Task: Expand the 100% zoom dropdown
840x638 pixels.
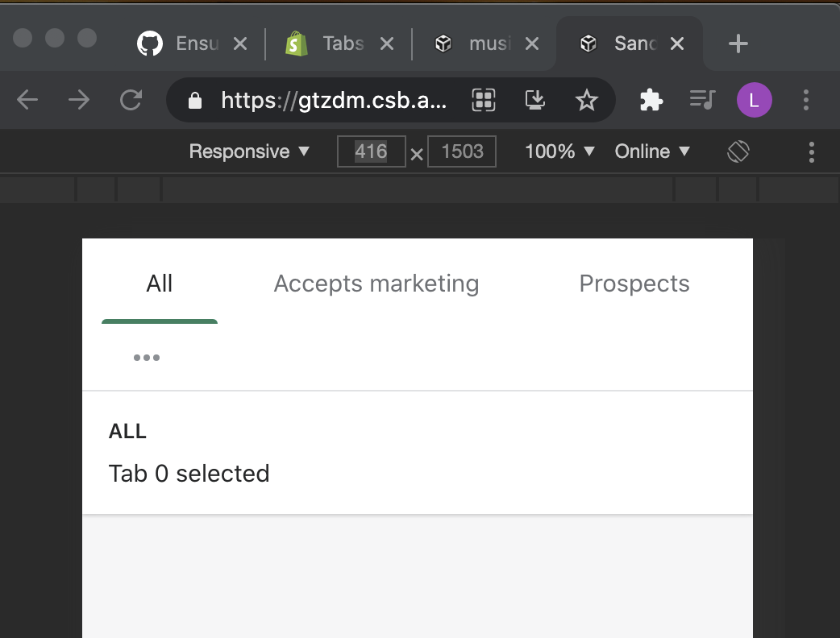Action: pyautogui.click(x=559, y=151)
